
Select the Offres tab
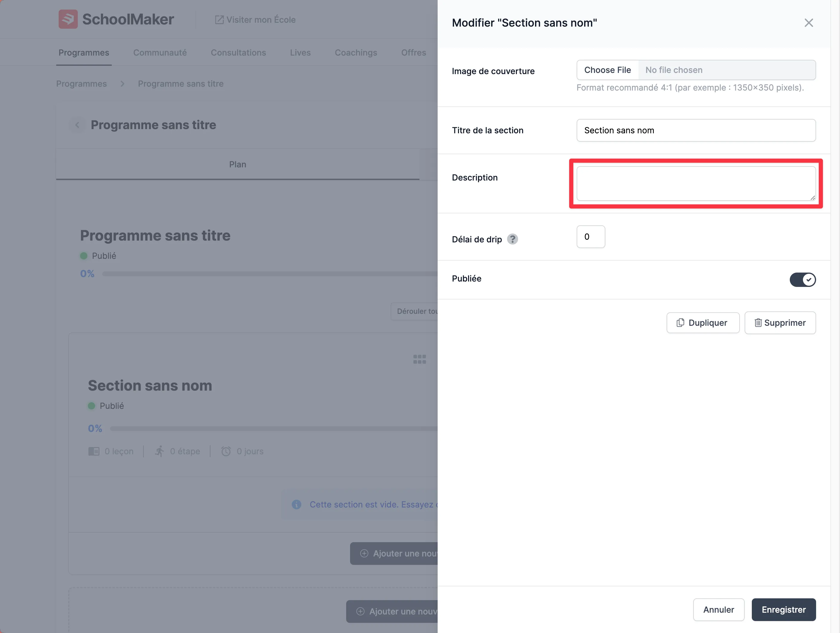413,52
